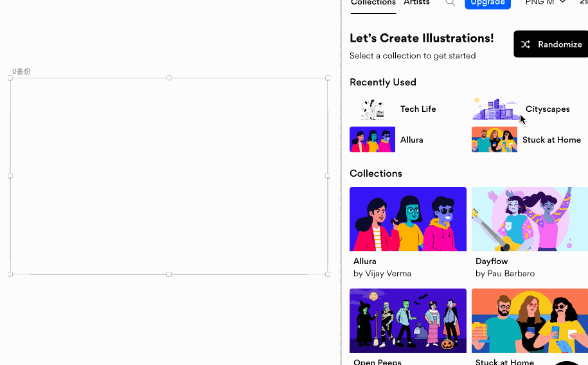Image resolution: width=588 pixels, height=365 pixels.
Task: Click the Tech Life label
Action: pos(418,109)
